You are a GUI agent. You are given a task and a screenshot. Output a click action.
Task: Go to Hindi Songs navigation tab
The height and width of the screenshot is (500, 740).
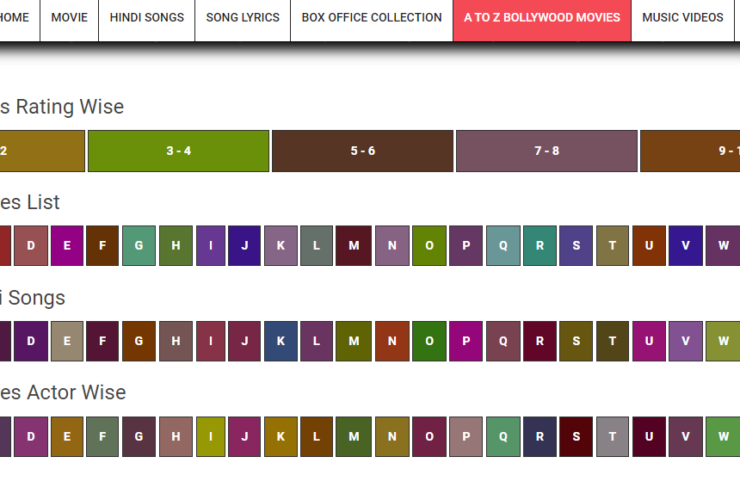pos(146,18)
